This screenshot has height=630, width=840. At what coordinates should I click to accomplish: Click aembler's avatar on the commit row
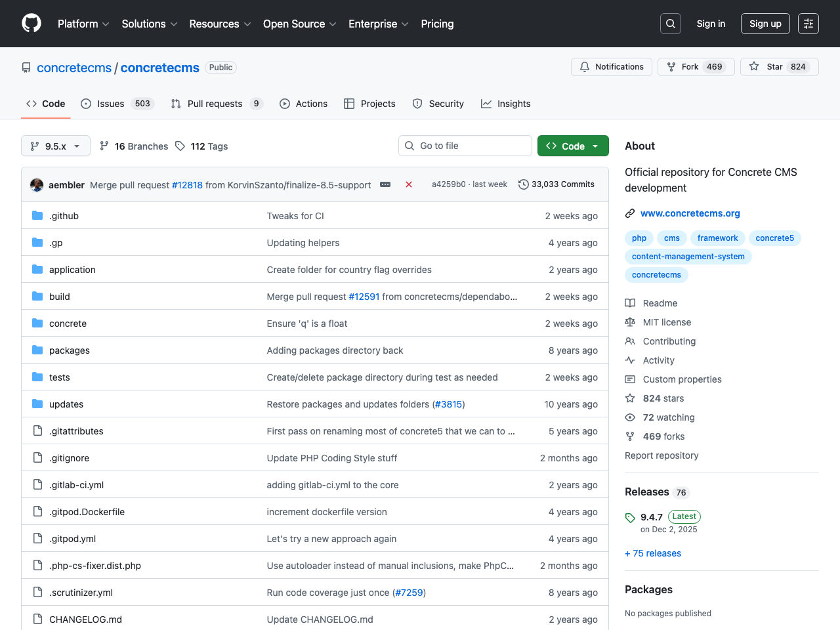click(x=37, y=184)
